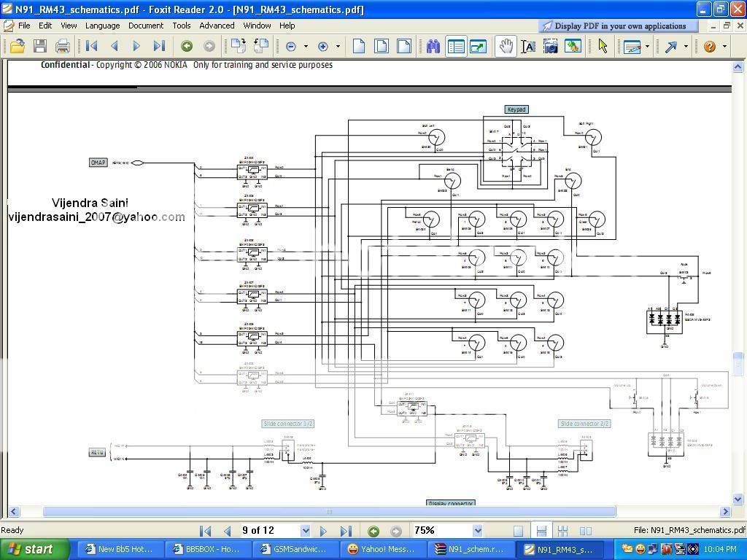Image resolution: width=747 pixels, height=560 pixels.
Task: Choose the Fit Width icon
Action: [x=404, y=46]
